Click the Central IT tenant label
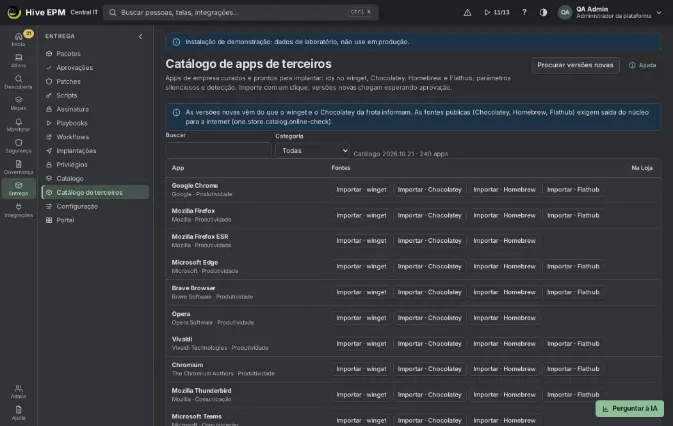Viewport: 673px width, 426px height. (x=84, y=12)
